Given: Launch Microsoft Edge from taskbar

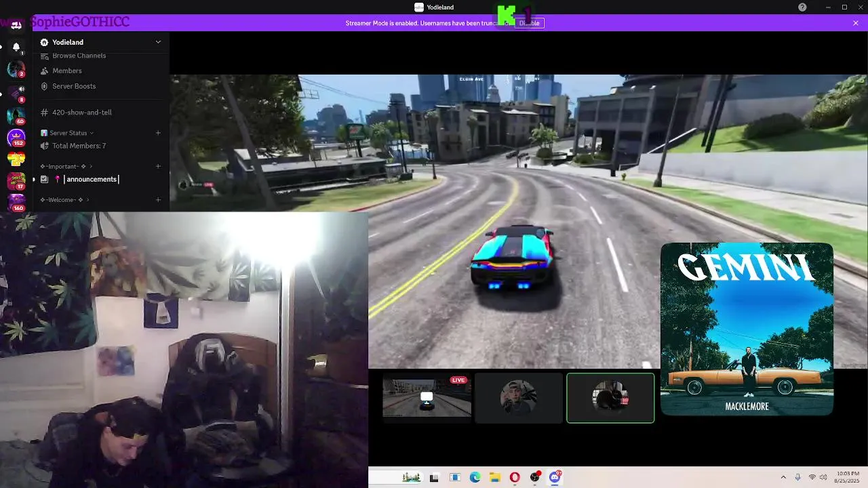Looking at the screenshot, I should tap(475, 477).
